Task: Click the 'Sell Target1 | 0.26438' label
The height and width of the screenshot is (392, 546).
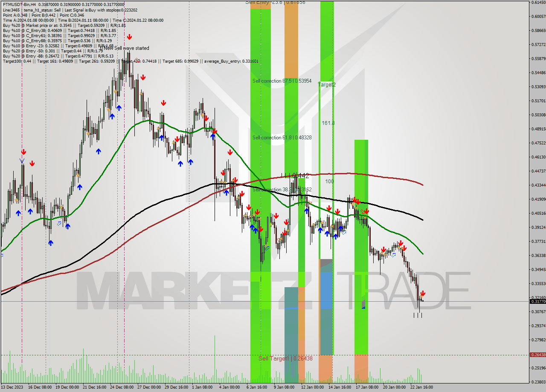Action: click(x=285, y=359)
